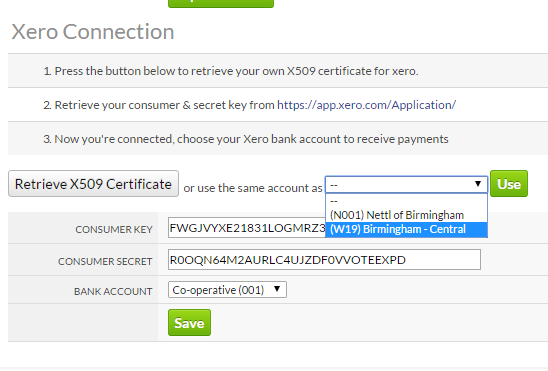The image size is (548, 371).
Task: Click the CONSUMER SECRET label
Action: (105, 261)
